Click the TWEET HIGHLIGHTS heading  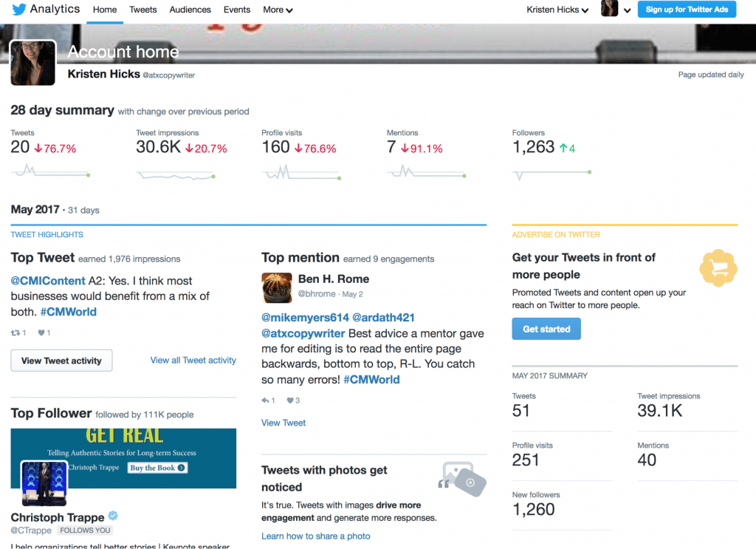click(x=47, y=234)
